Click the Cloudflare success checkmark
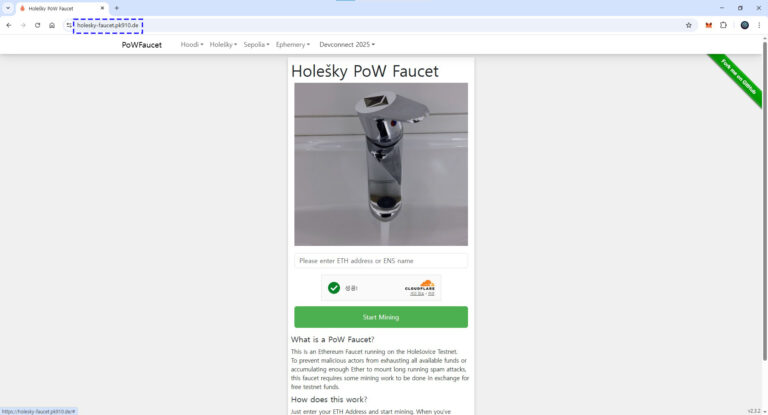Image resolution: width=768 pixels, height=415 pixels. click(x=334, y=288)
